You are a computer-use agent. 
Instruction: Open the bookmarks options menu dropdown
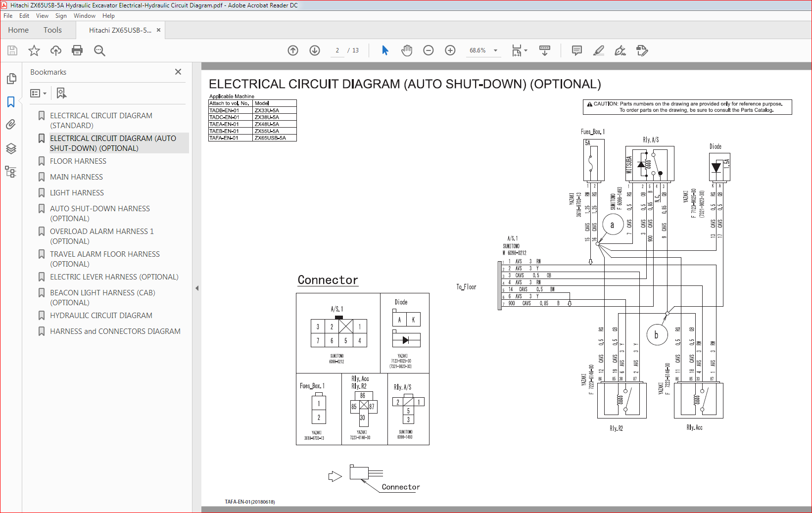click(39, 93)
